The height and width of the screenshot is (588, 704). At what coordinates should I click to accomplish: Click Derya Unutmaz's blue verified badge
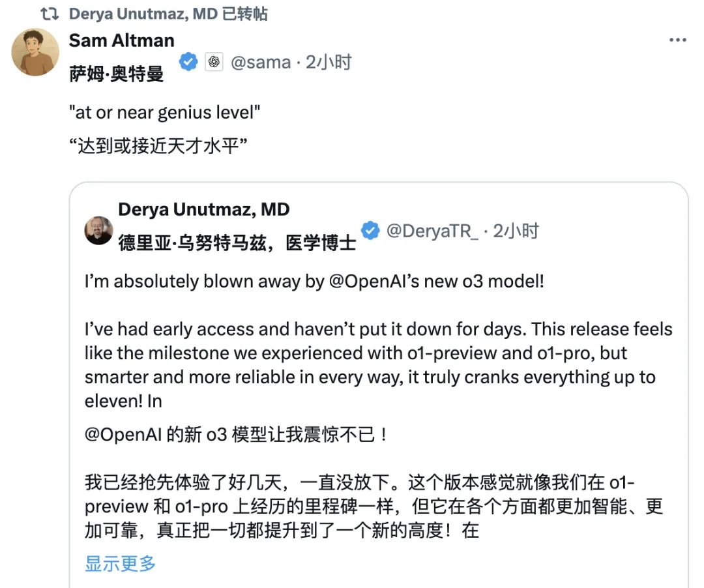pos(370,229)
